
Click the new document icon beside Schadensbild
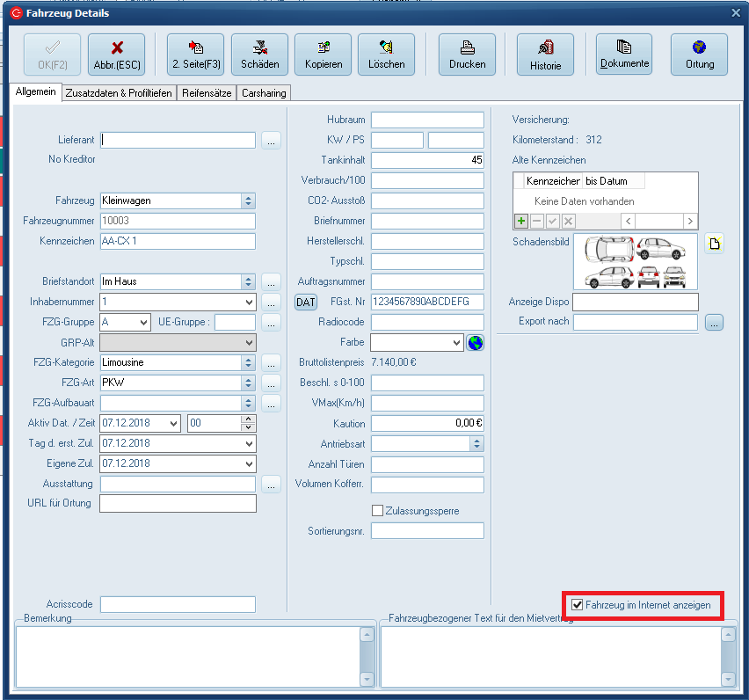pyautogui.click(x=715, y=244)
